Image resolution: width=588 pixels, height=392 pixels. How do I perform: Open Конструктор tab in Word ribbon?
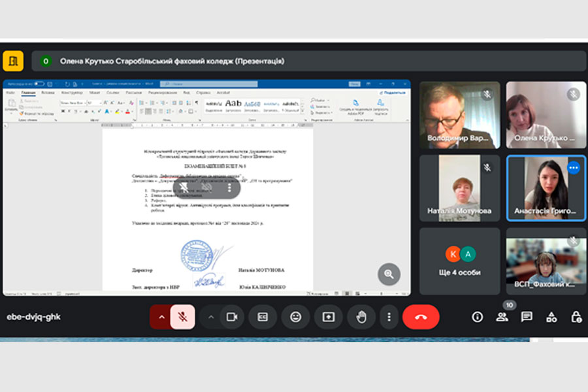point(72,93)
